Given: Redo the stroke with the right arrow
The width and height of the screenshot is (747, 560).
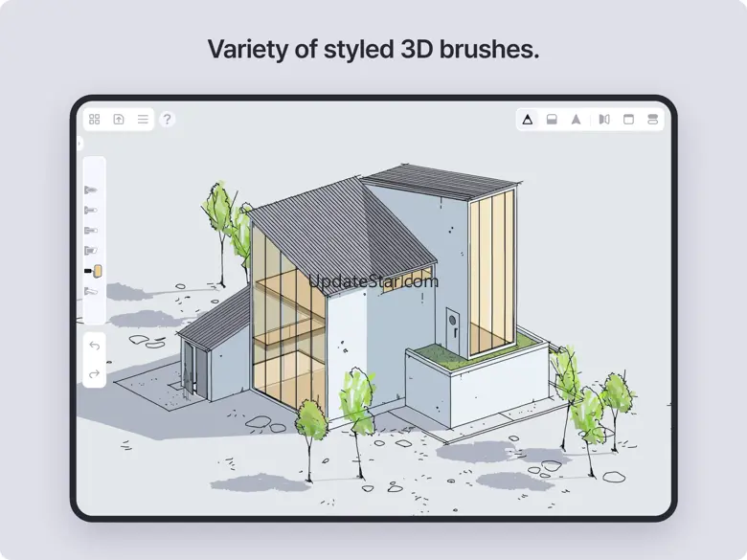Looking at the screenshot, I should tap(94, 373).
